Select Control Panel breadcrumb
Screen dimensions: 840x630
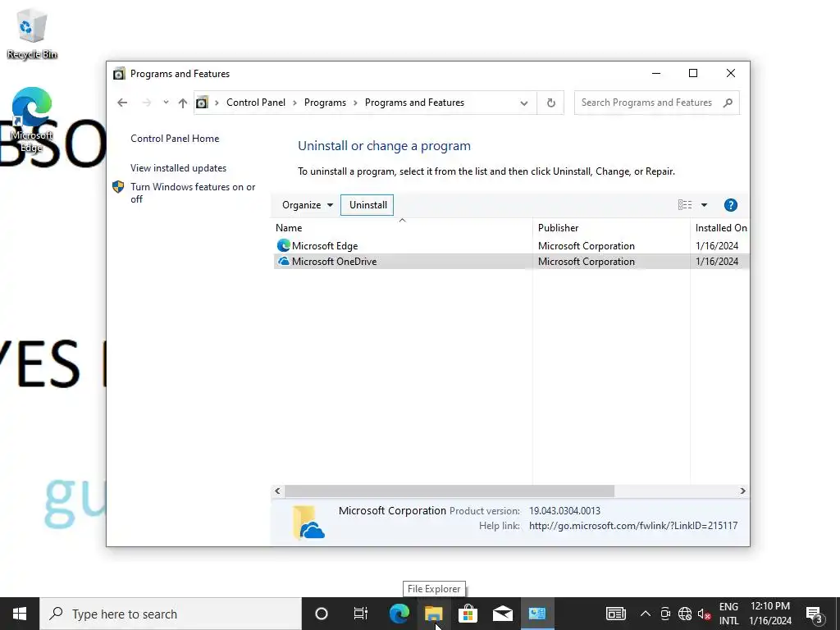[256, 103]
